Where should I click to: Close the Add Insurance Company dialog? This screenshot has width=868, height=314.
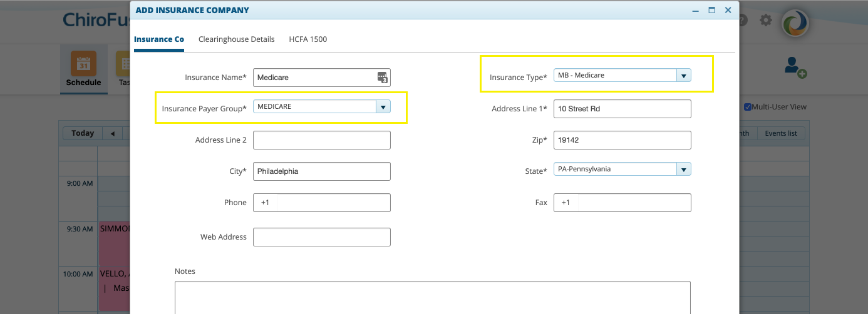point(728,11)
